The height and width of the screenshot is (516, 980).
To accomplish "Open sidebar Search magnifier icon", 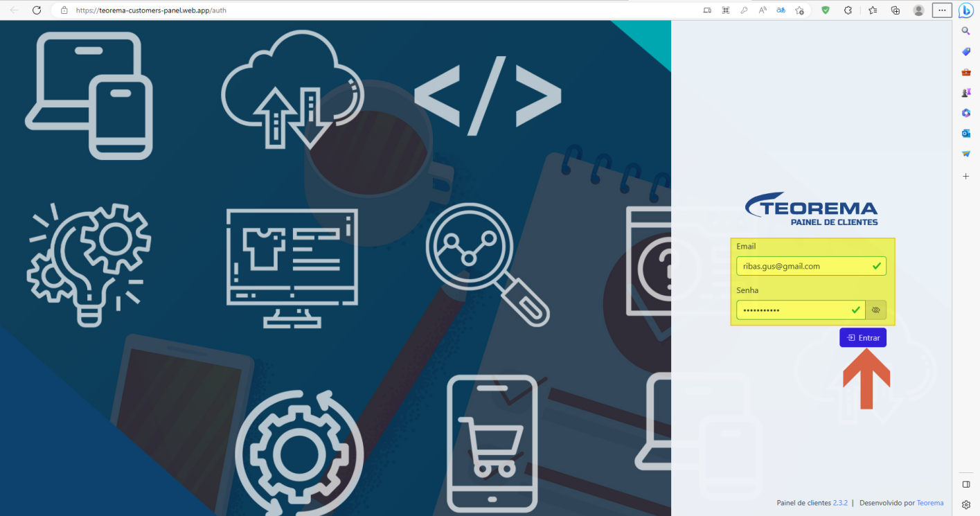I will pyautogui.click(x=966, y=31).
